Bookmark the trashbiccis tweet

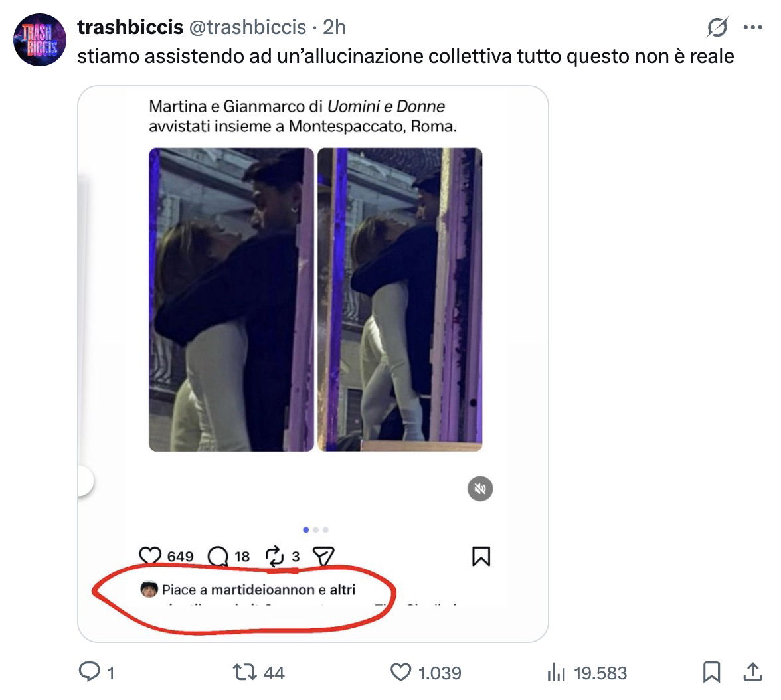point(711,673)
